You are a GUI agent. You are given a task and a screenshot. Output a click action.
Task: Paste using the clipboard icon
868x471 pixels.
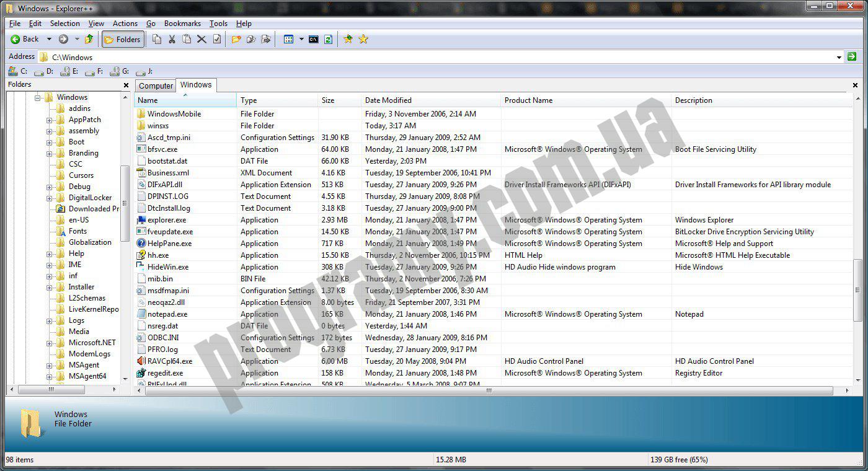[x=187, y=39]
